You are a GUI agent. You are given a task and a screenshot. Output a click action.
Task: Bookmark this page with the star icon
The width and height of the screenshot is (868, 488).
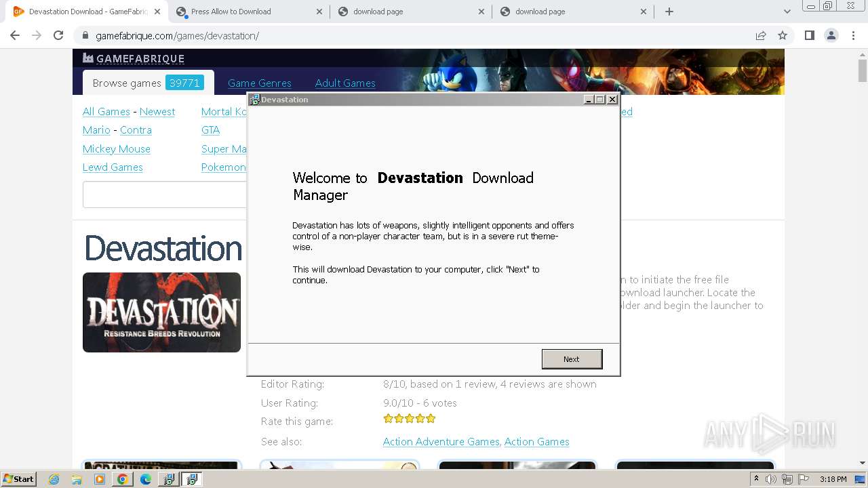(783, 35)
